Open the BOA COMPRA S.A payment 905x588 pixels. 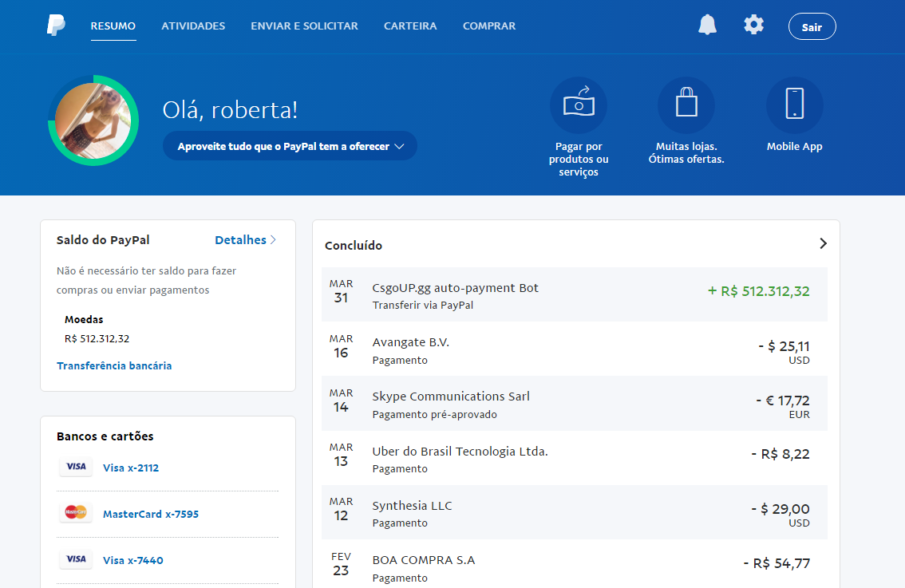click(x=575, y=564)
